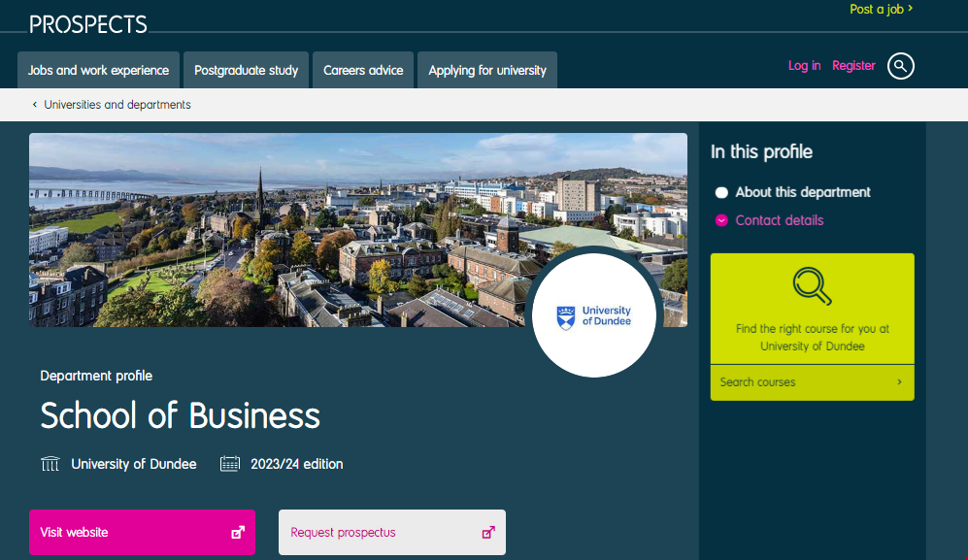Click the calendar icon beside 2023/24 edition
The width and height of the screenshot is (968, 560).
pos(230,464)
